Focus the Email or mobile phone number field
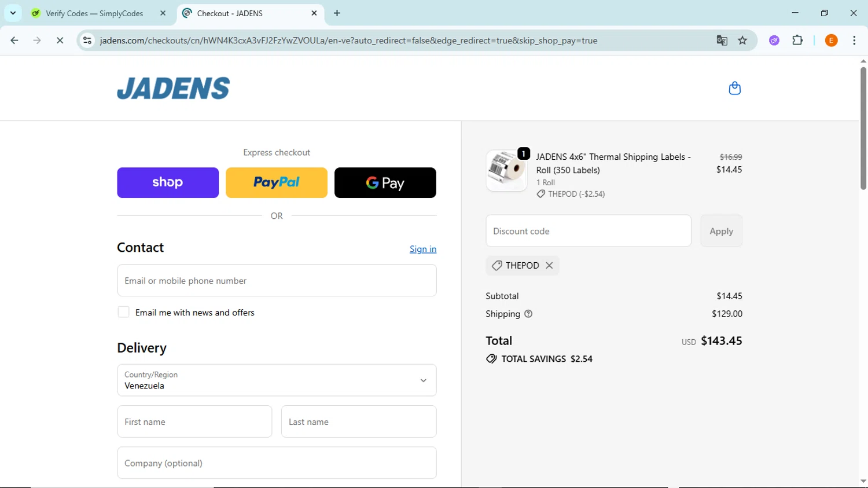 [277, 281]
